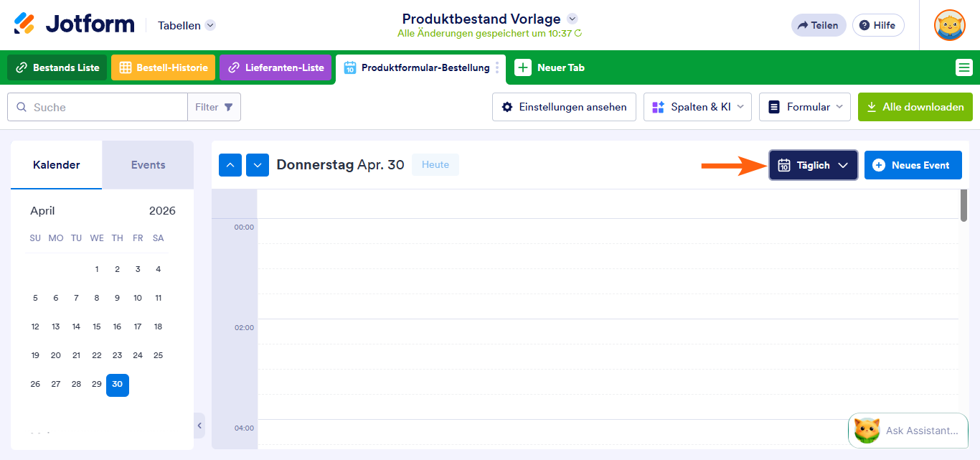This screenshot has height=460, width=980.
Task: Select April 30 highlighted date
Action: pyautogui.click(x=118, y=384)
